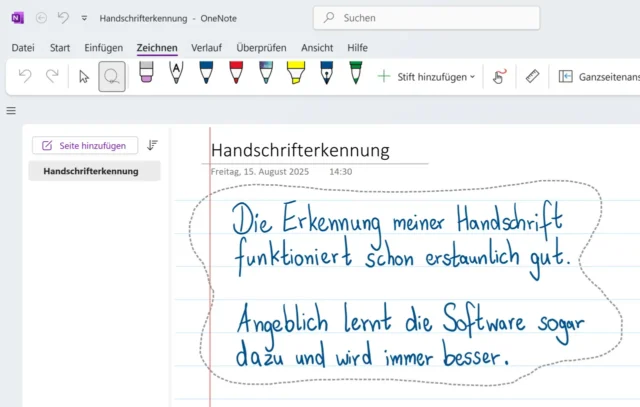The height and width of the screenshot is (407, 640).
Task: Open the Einfügen ribbon tab
Action: (104, 47)
